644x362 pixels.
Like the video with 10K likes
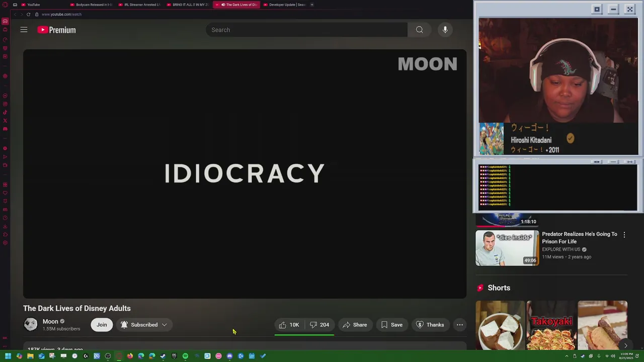pos(289,325)
